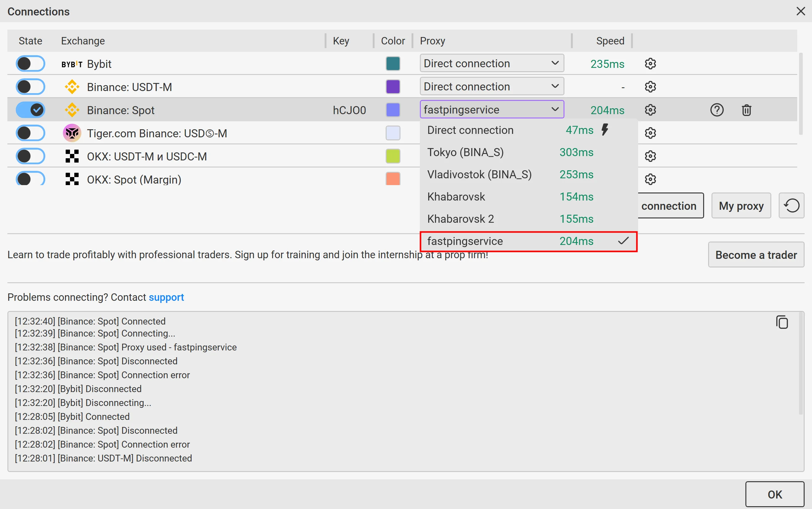The image size is (812, 509).
Task: Enable the Bybit connection toggle
Action: (x=31, y=64)
